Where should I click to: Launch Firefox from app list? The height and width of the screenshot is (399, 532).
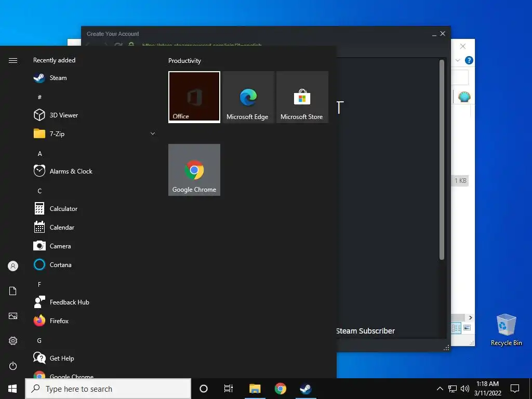point(95,321)
